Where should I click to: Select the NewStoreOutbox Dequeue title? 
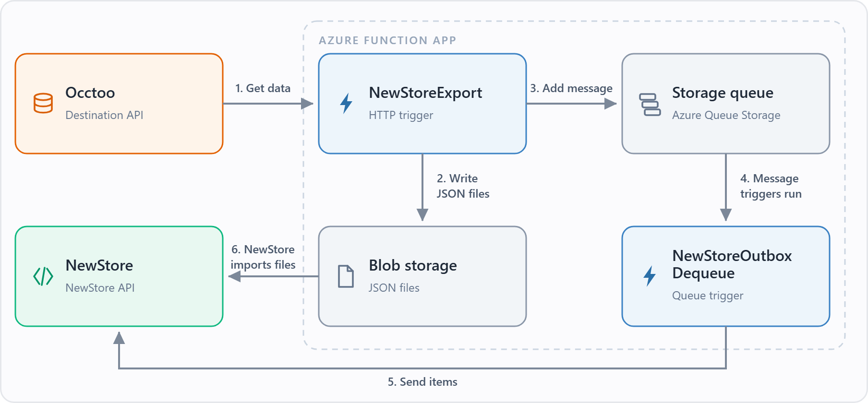732,264
